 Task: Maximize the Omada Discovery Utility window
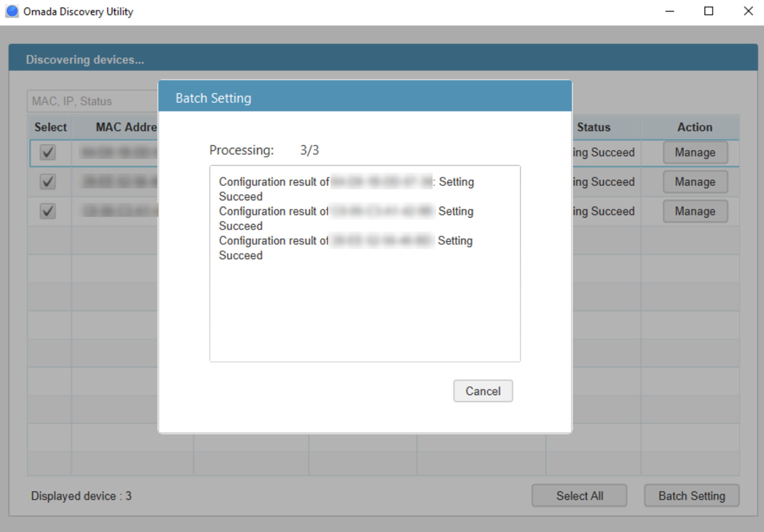click(709, 12)
